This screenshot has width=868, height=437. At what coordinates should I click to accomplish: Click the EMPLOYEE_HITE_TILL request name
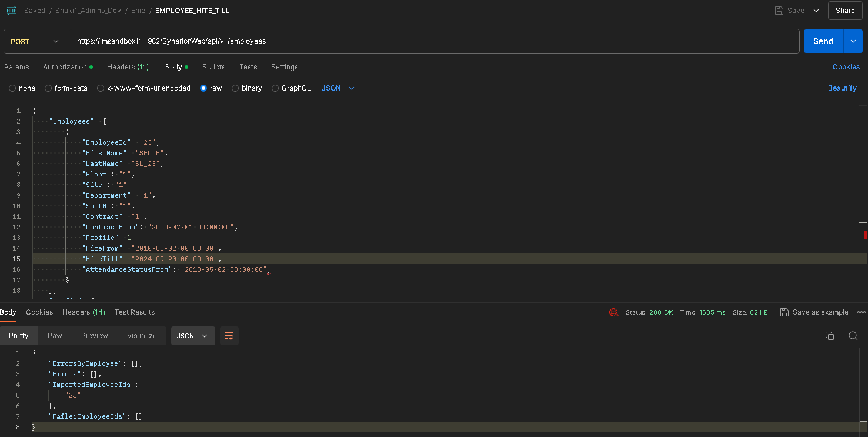pyautogui.click(x=192, y=11)
